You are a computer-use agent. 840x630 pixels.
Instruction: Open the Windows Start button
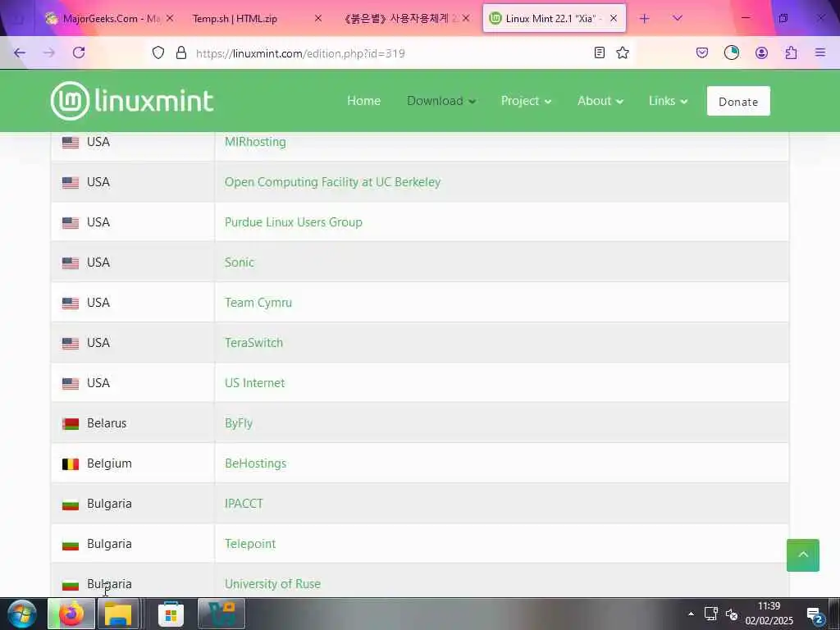(x=22, y=614)
